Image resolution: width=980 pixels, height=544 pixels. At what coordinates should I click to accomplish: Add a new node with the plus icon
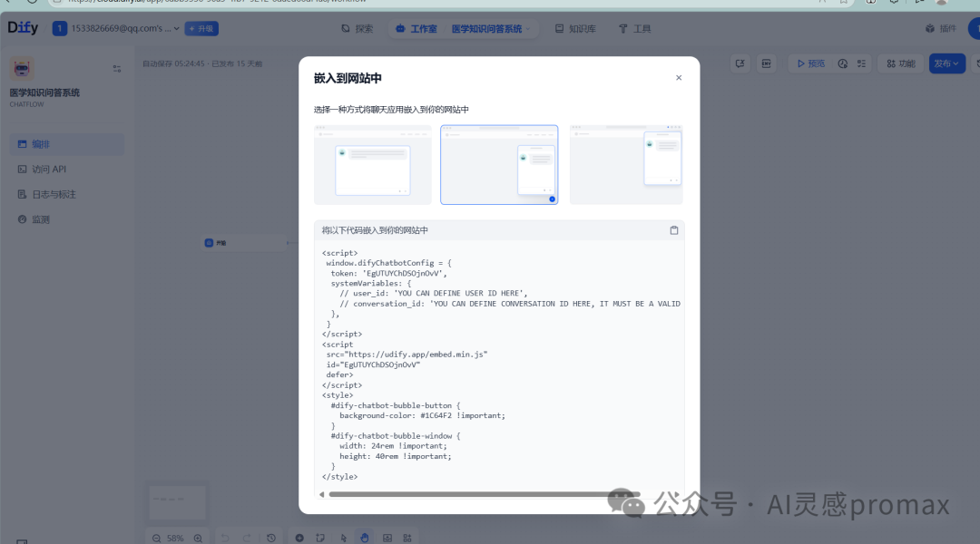[299, 537]
